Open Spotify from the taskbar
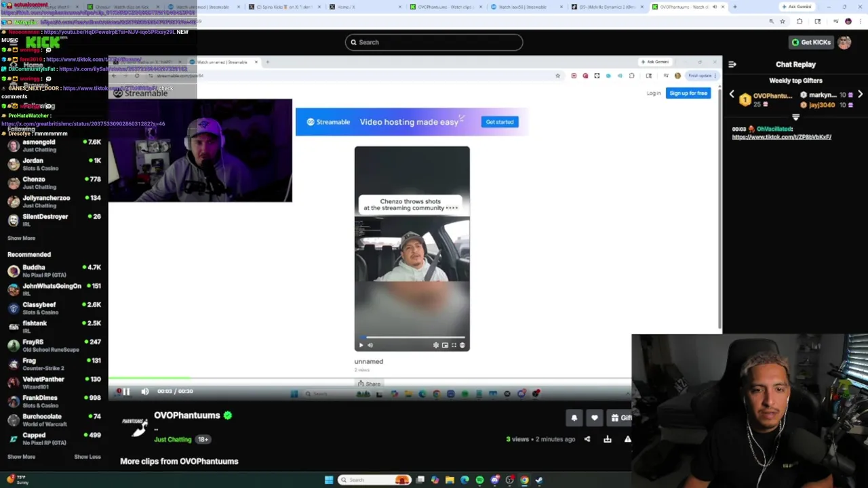Image resolution: width=868 pixels, height=488 pixels. 479,480
